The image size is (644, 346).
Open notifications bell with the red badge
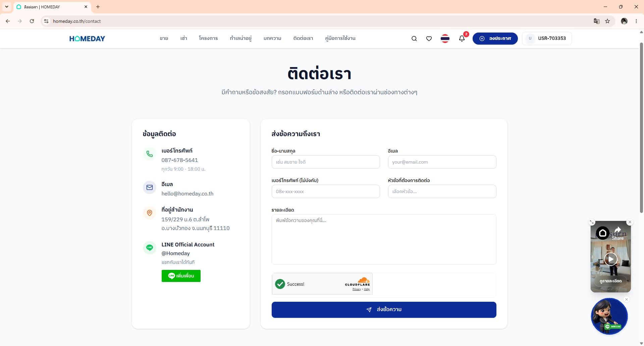(x=462, y=38)
